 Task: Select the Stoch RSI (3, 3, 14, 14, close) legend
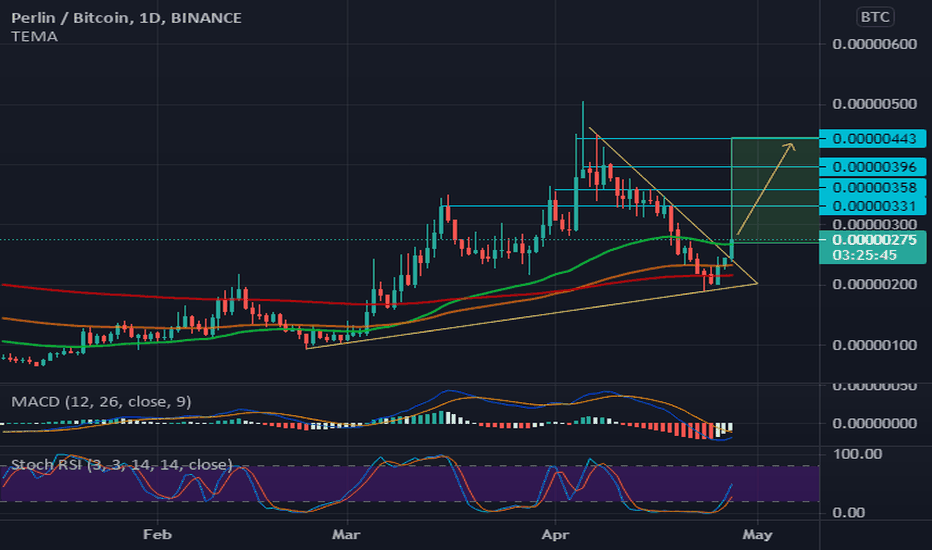[x=122, y=464]
